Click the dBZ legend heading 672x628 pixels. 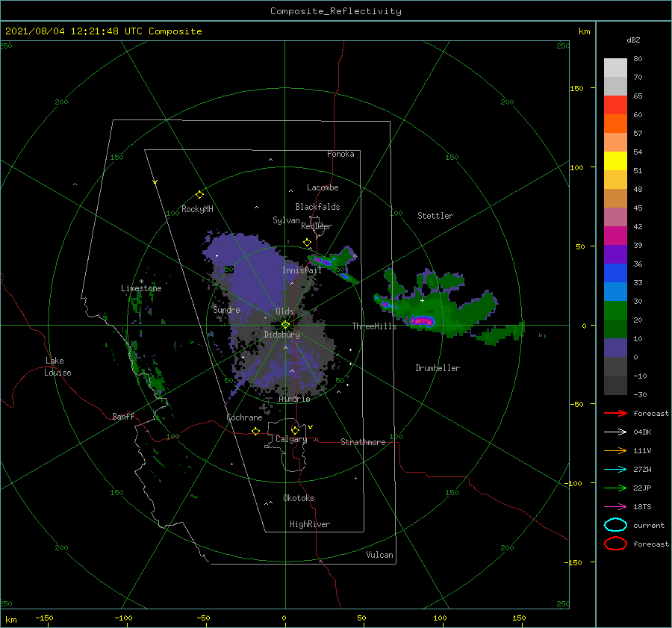point(633,40)
